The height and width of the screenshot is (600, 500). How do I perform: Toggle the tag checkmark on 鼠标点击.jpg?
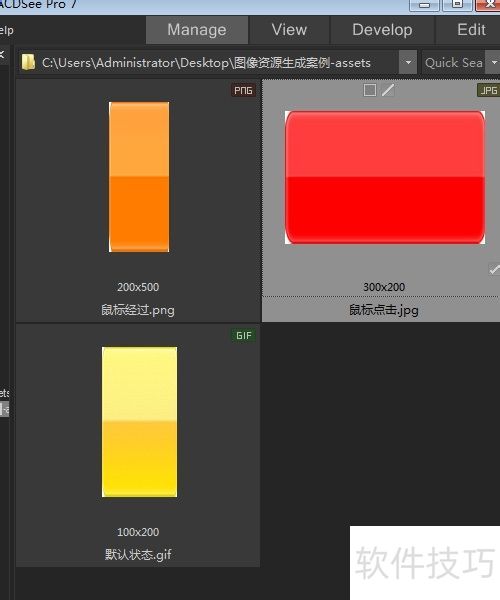(494, 270)
